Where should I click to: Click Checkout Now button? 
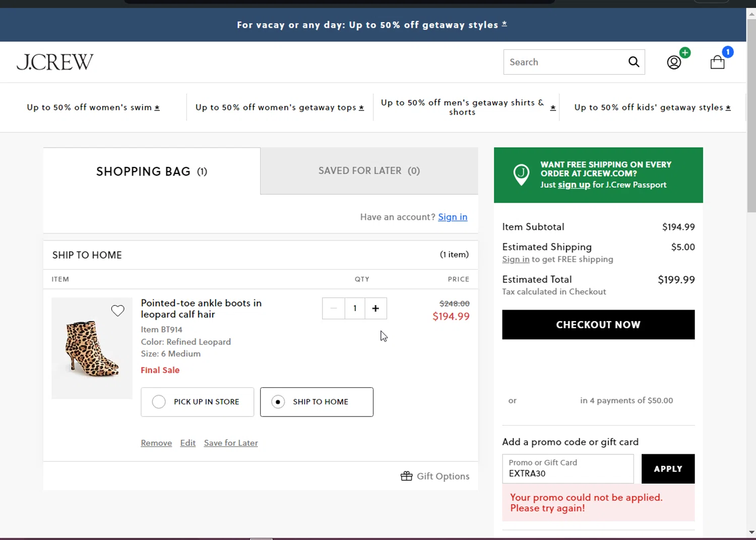coord(598,325)
